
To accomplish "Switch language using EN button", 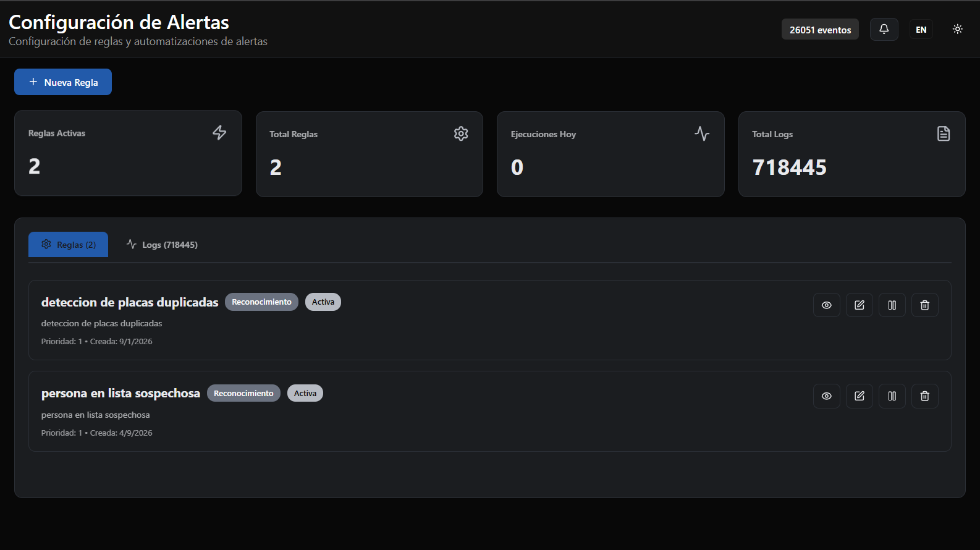I will [x=921, y=30].
